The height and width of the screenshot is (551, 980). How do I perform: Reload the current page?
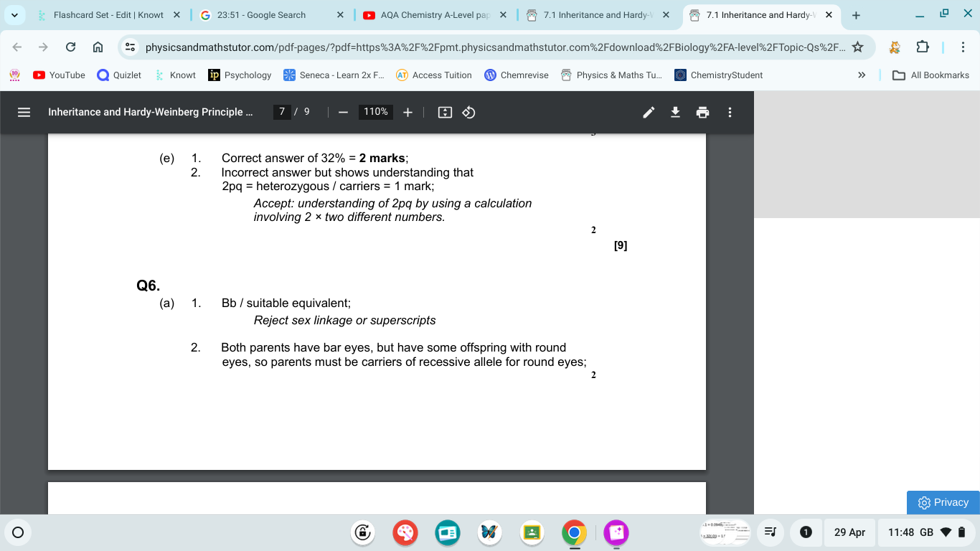click(70, 47)
